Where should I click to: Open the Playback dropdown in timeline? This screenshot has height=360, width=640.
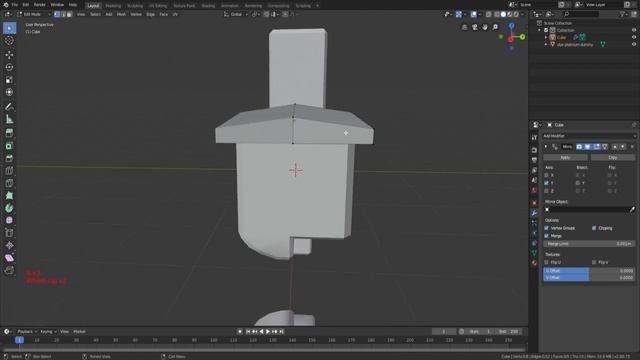(27, 332)
